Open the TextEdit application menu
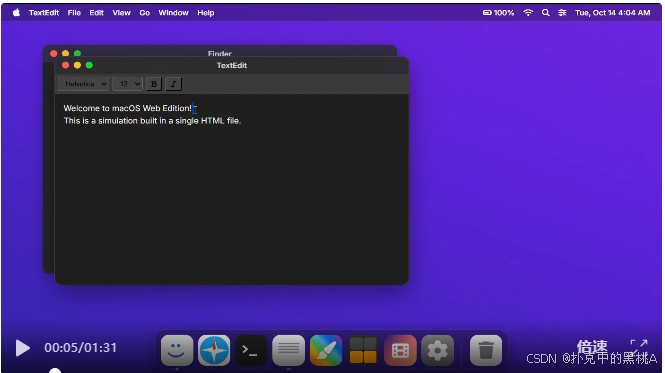The height and width of the screenshot is (373, 665). click(x=44, y=13)
